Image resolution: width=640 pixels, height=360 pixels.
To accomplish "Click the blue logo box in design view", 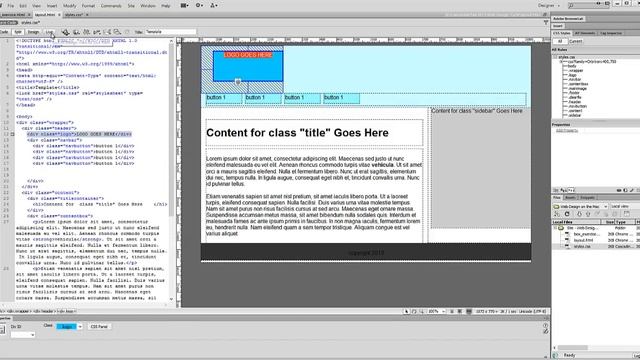I will tap(248, 66).
